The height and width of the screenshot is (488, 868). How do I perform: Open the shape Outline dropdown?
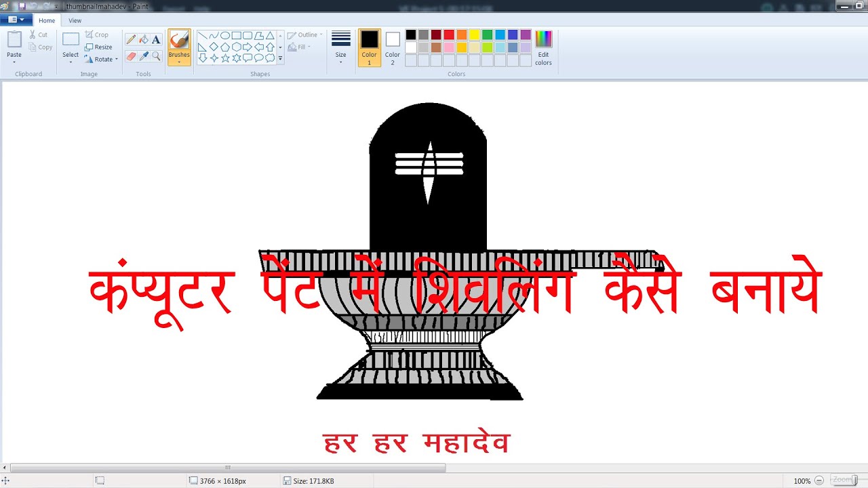point(305,35)
